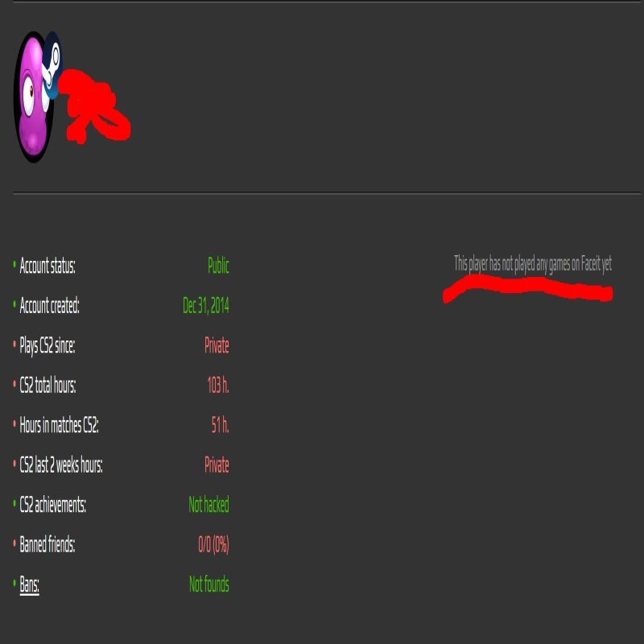Click the red scribbled-out player name

coord(94,106)
